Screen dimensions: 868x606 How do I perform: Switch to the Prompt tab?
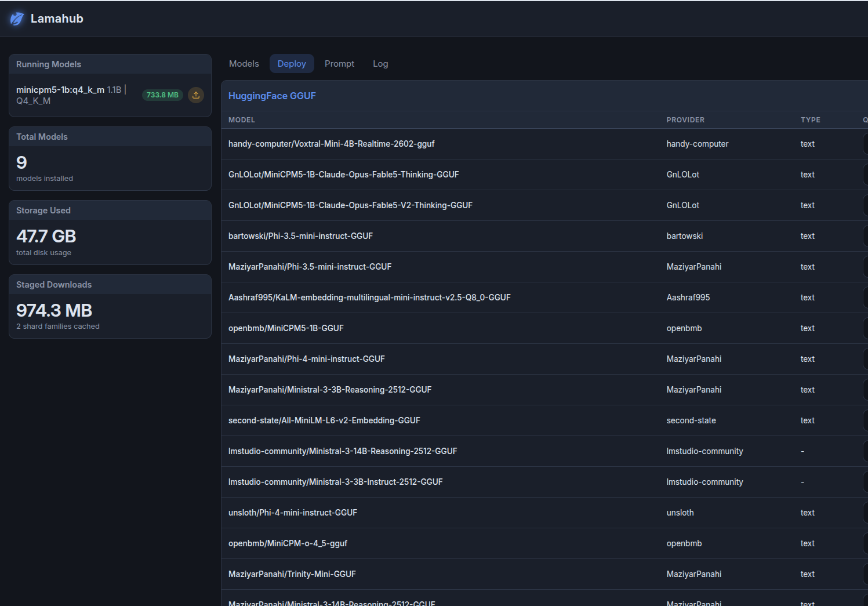point(339,64)
